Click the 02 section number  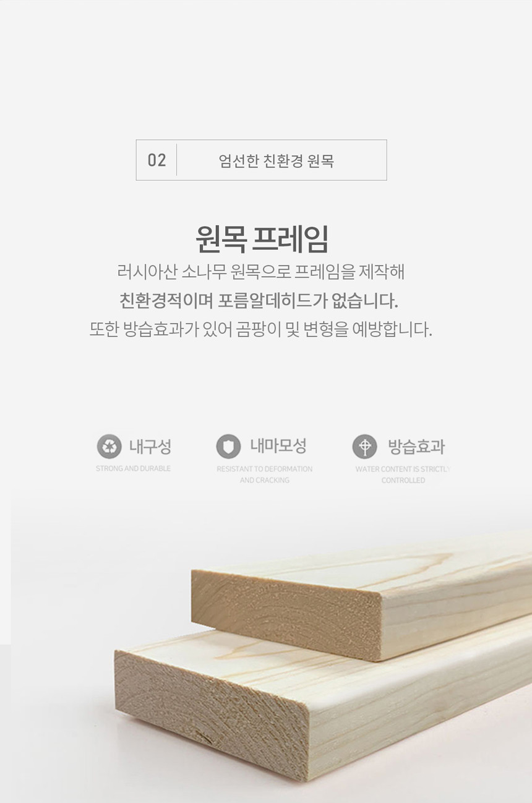(157, 160)
